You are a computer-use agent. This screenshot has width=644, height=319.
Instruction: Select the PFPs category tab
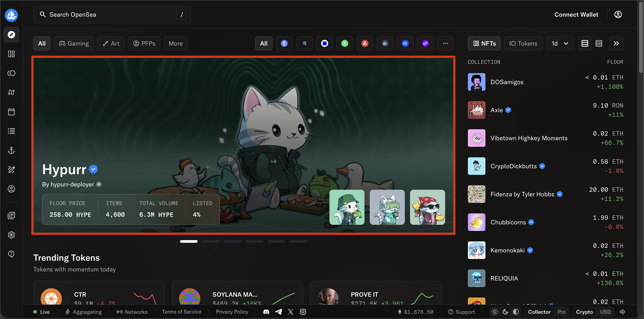click(x=144, y=44)
